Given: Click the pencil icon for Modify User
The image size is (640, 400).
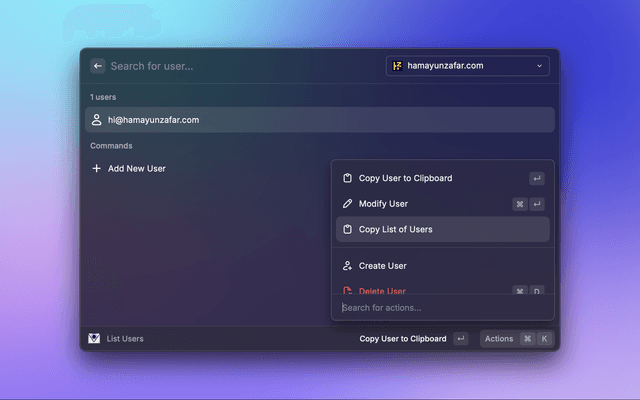Looking at the screenshot, I should pos(347,204).
